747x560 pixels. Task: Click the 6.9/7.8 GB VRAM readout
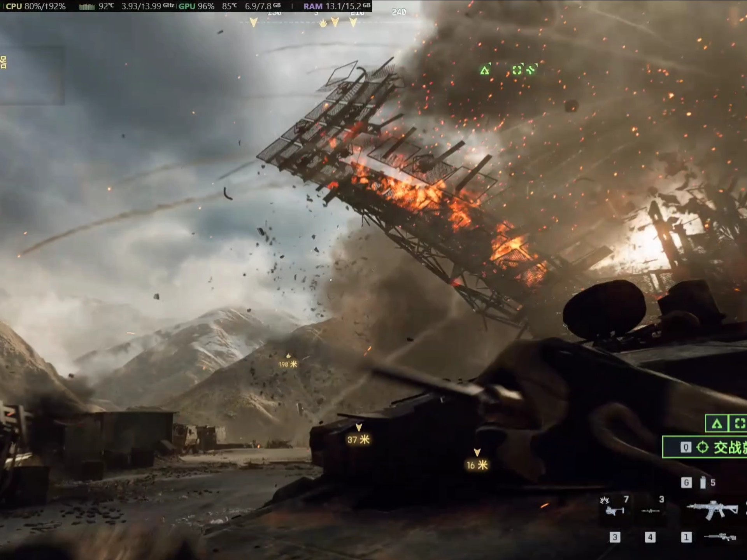[x=263, y=6]
